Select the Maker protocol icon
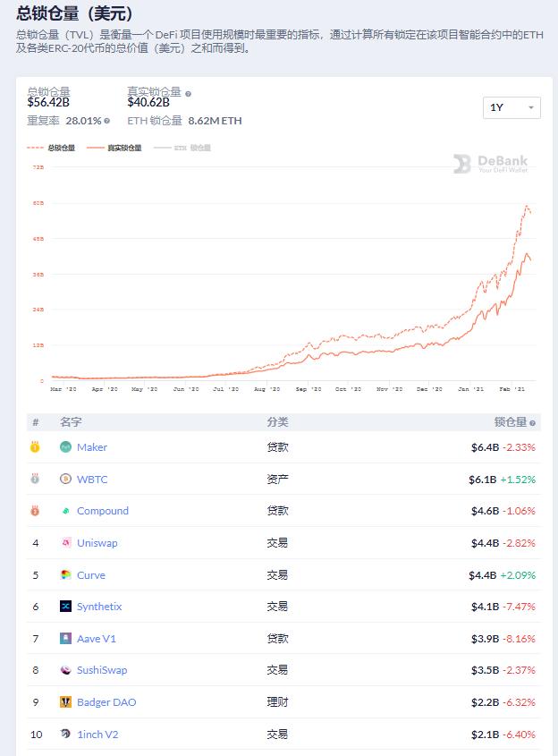 [x=65, y=447]
